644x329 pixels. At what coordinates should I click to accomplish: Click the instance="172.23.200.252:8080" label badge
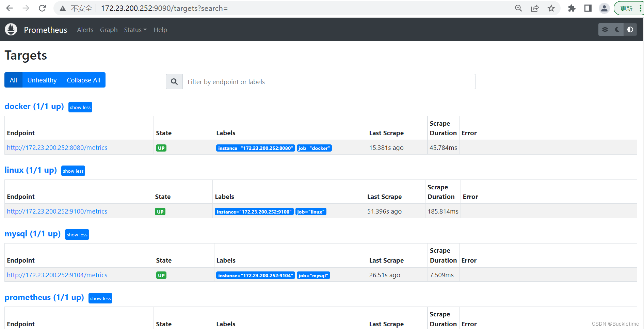(x=255, y=148)
